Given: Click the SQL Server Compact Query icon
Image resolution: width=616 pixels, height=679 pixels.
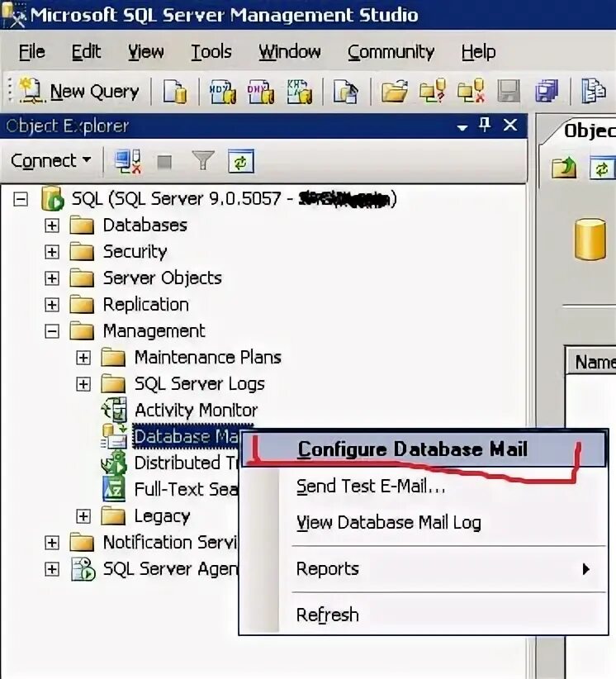Looking at the screenshot, I should [345, 92].
